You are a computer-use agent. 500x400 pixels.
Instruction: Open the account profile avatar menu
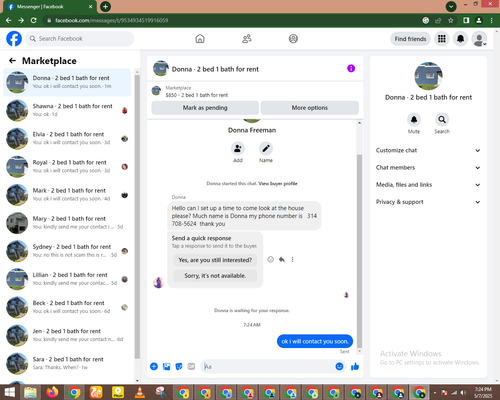pyautogui.click(x=479, y=39)
